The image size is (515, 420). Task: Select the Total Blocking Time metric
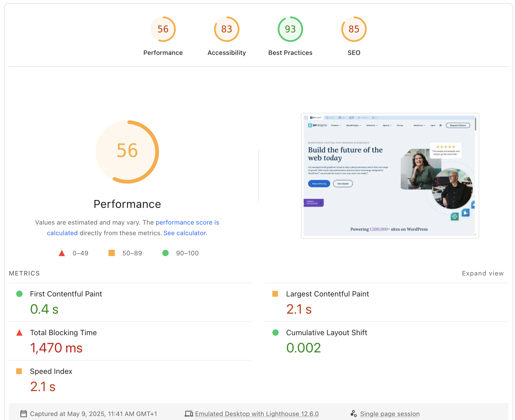pyautogui.click(x=130, y=341)
